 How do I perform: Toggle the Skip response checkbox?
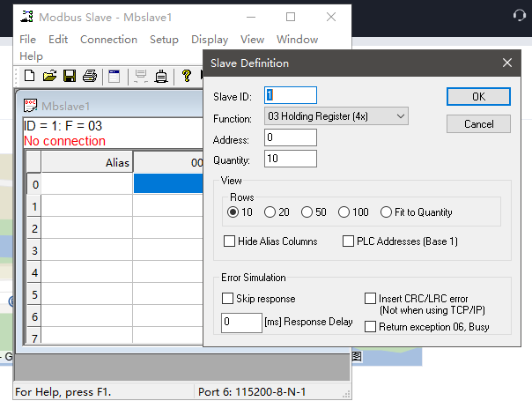click(x=228, y=299)
